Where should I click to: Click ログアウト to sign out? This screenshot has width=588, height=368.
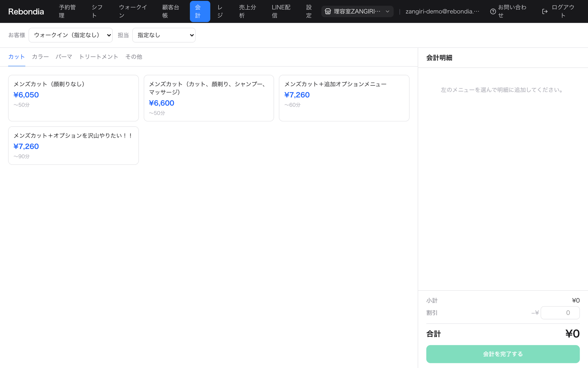pyautogui.click(x=559, y=11)
